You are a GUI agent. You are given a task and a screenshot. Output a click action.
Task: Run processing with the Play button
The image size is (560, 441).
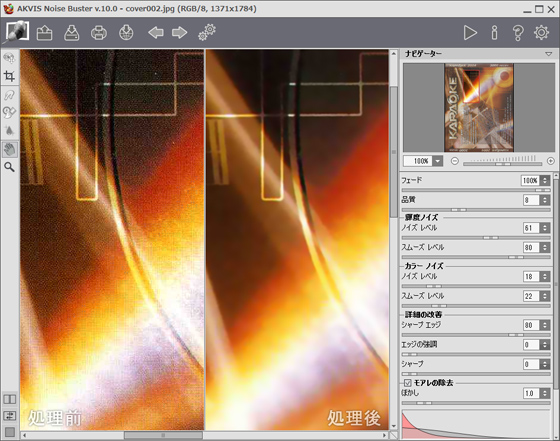(x=470, y=32)
